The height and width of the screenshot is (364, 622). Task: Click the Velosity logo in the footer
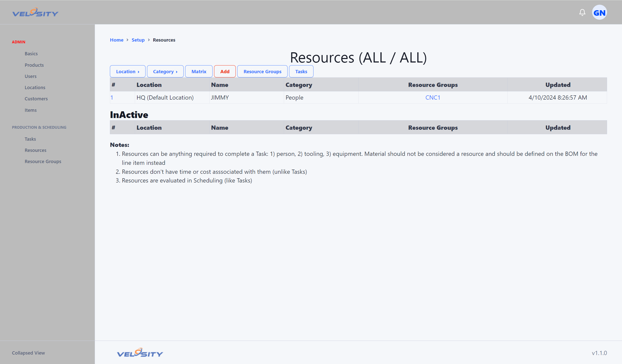140,353
